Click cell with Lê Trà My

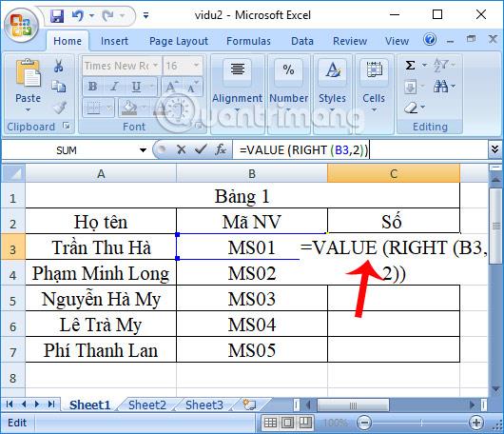click(101, 324)
